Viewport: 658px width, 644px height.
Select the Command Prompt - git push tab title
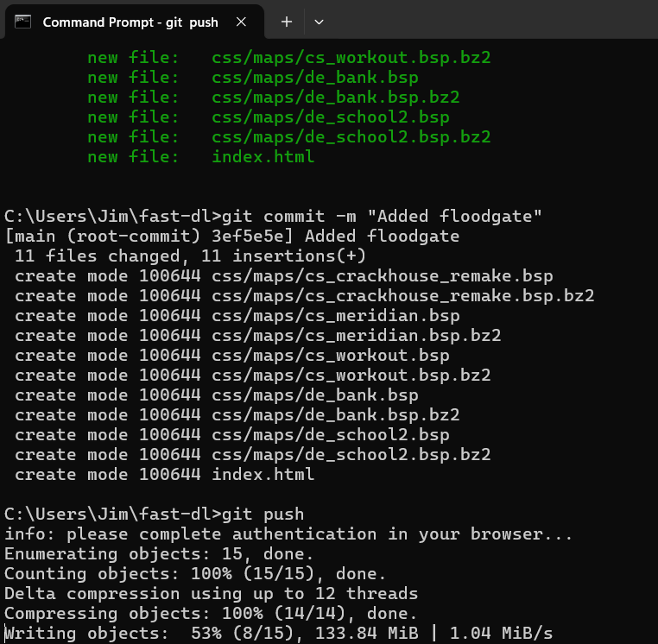tap(130, 22)
